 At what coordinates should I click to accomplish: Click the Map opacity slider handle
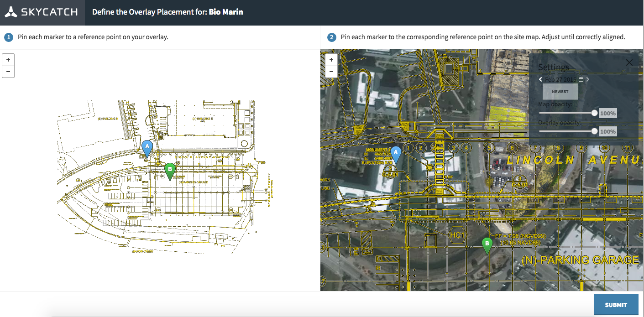[x=594, y=113]
